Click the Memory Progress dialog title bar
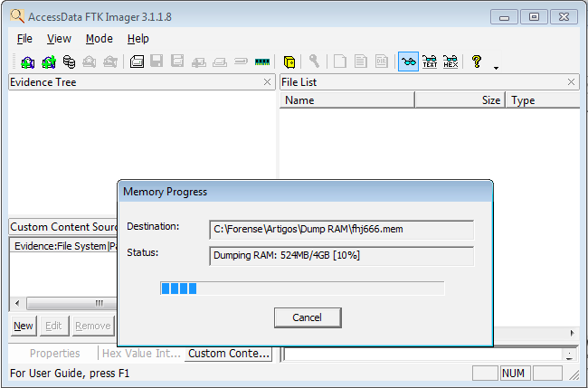 305,192
